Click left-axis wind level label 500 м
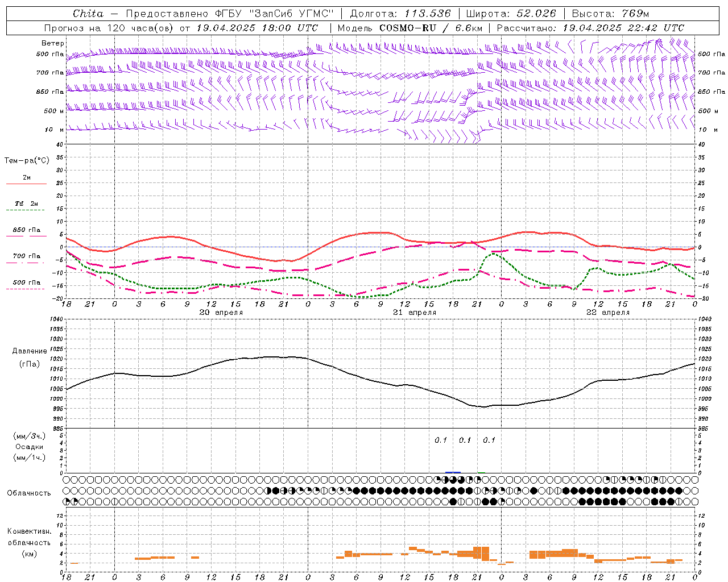 click(x=53, y=111)
